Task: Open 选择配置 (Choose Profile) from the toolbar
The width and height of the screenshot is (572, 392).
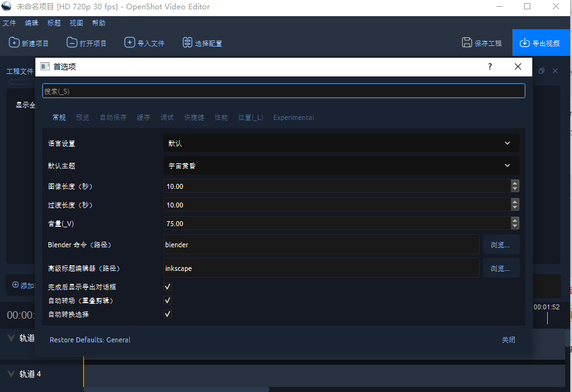Action: click(187, 42)
